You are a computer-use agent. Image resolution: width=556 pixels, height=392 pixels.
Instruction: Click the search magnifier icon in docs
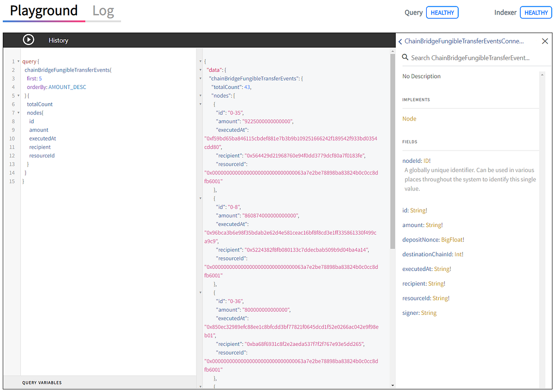click(x=405, y=57)
